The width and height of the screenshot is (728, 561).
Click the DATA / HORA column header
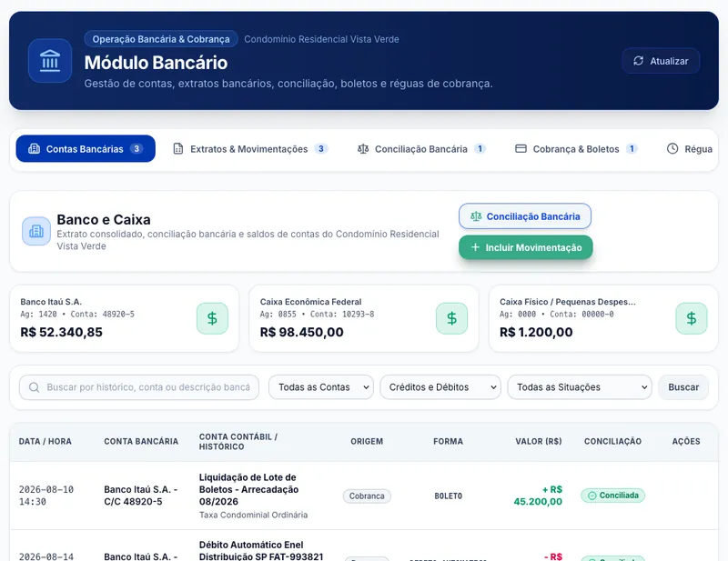(x=45, y=441)
